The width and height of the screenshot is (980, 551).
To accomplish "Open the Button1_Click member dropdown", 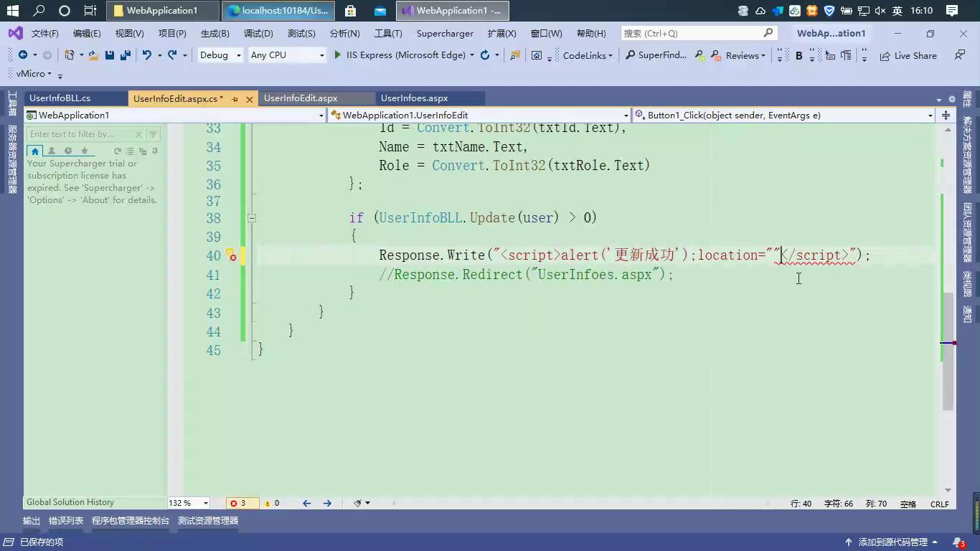I will (x=783, y=115).
